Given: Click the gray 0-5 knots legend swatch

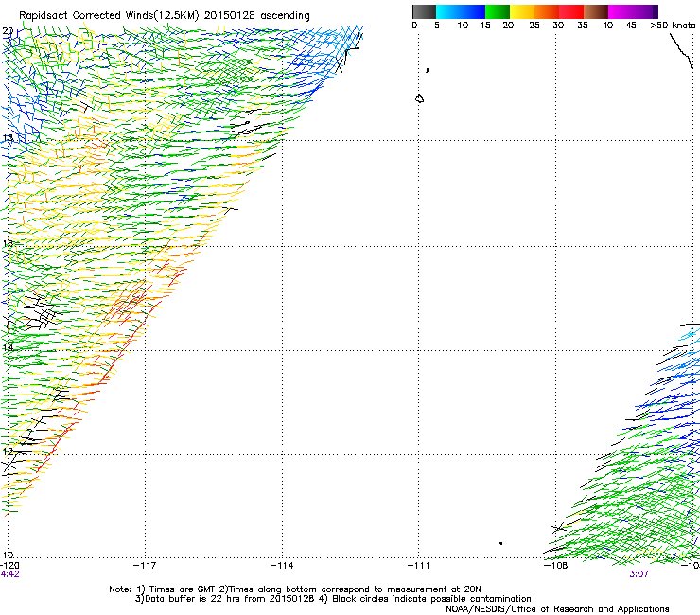Looking at the screenshot, I should click(424, 11).
